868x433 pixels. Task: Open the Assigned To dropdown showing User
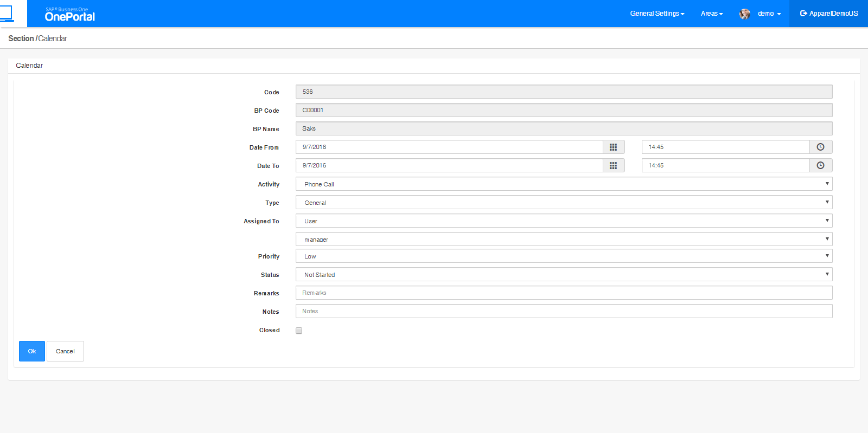point(564,221)
